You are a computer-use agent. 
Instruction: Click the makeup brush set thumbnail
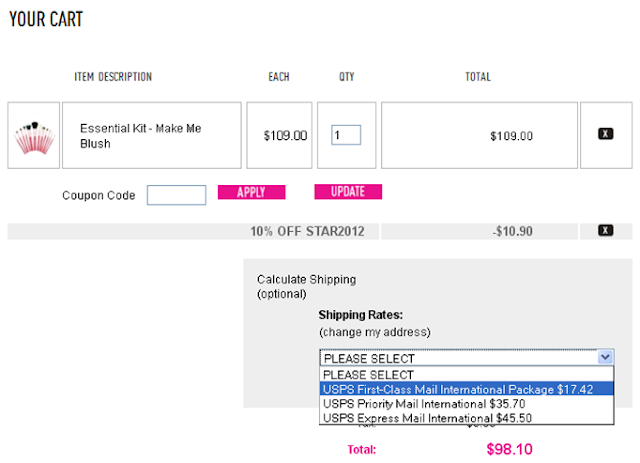pyautogui.click(x=33, y=135)
